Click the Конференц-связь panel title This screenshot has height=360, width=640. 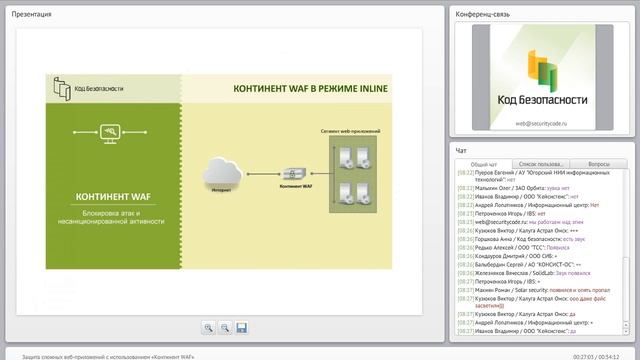(482, 14)
